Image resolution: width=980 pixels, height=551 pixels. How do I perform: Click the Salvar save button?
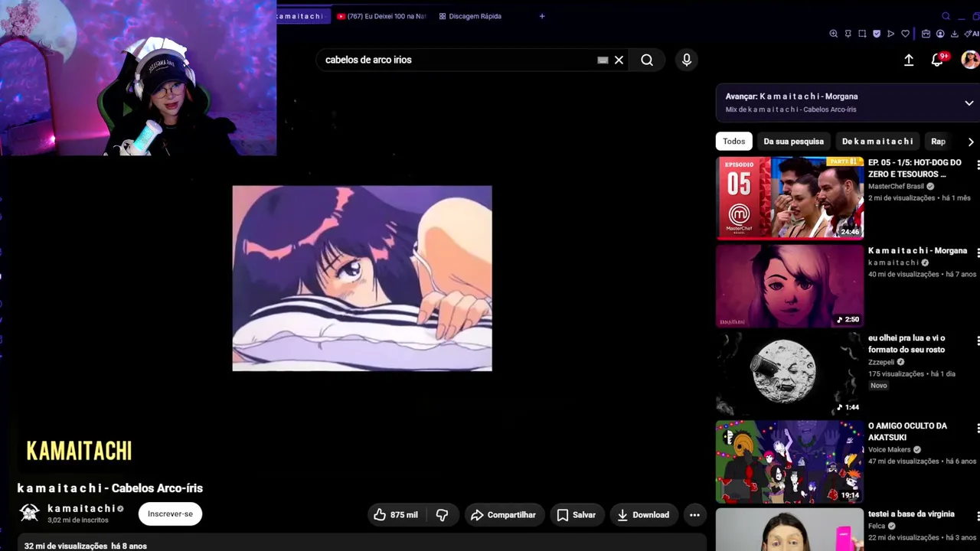click(576, 515)
